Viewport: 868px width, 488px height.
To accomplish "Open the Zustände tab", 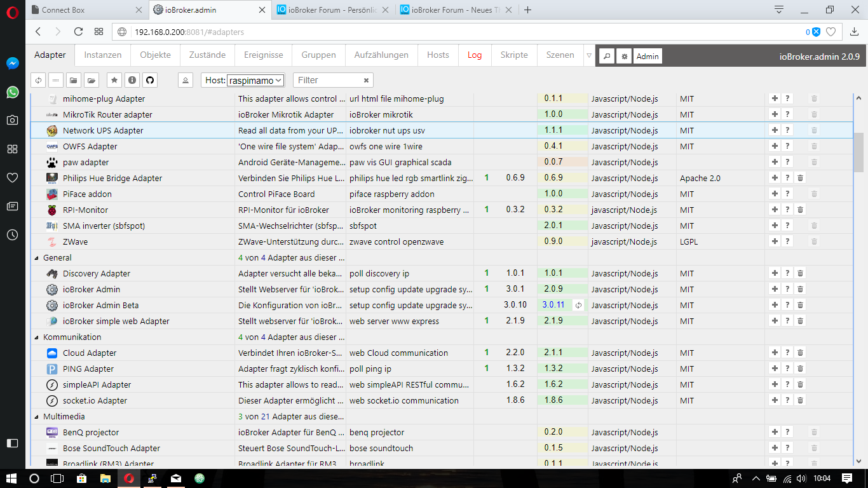I will pyautogui.click(x=207, y=55).
